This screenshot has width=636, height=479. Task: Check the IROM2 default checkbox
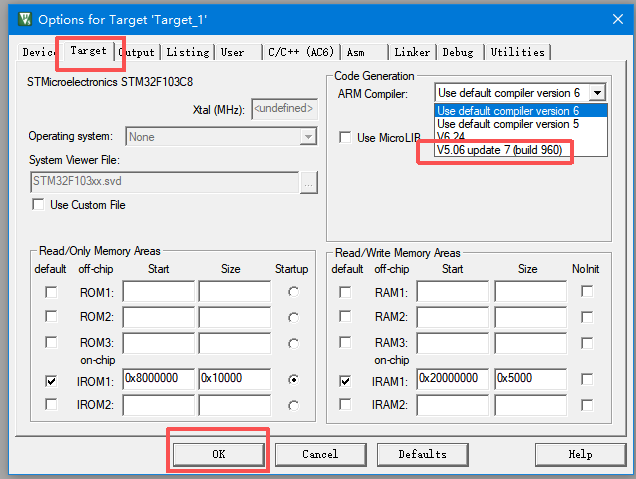click(51, 404)
